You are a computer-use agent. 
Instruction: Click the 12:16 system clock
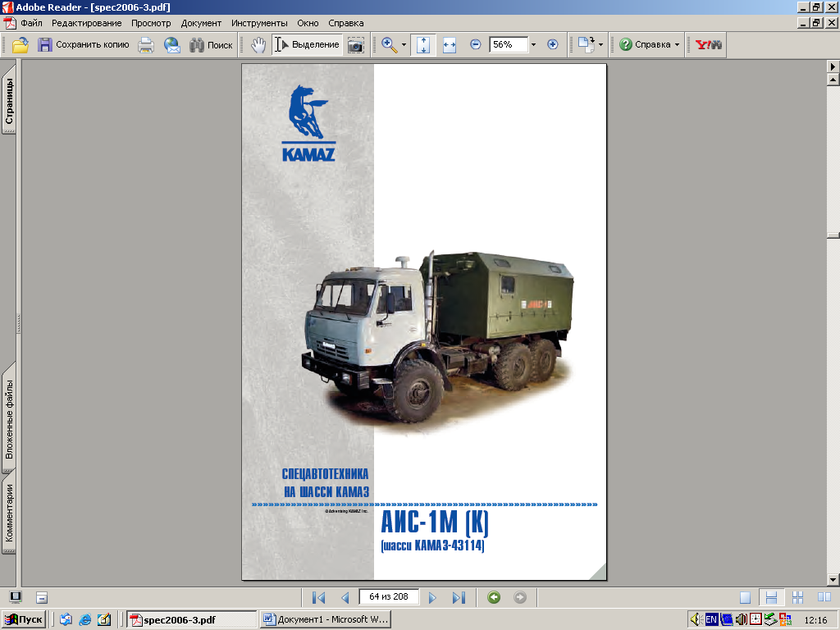tap(815, 620)
